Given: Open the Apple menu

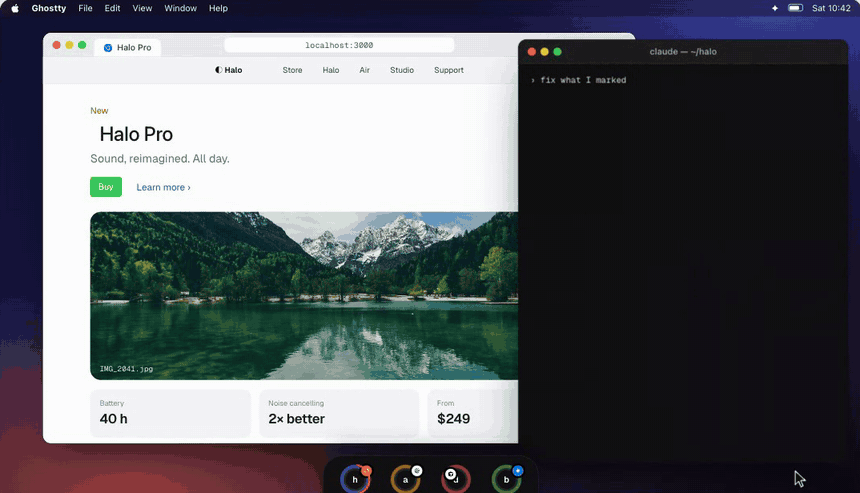Looking at the screenshot, I should [15, 8].
